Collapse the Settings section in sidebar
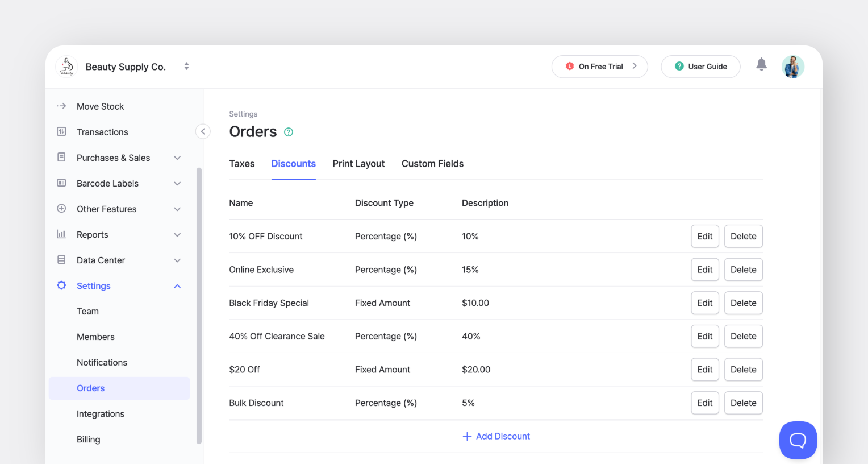Viewport: 868px width, 464px height. 177,285
